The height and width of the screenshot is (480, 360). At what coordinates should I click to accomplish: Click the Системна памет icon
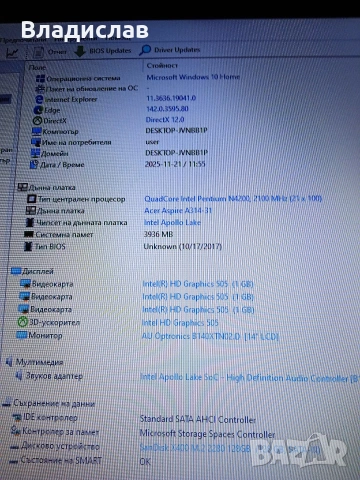[29, 235]
